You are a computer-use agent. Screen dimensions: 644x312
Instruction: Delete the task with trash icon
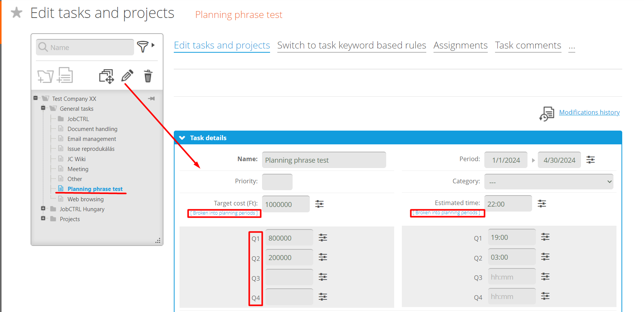click(x=148, y=76)
